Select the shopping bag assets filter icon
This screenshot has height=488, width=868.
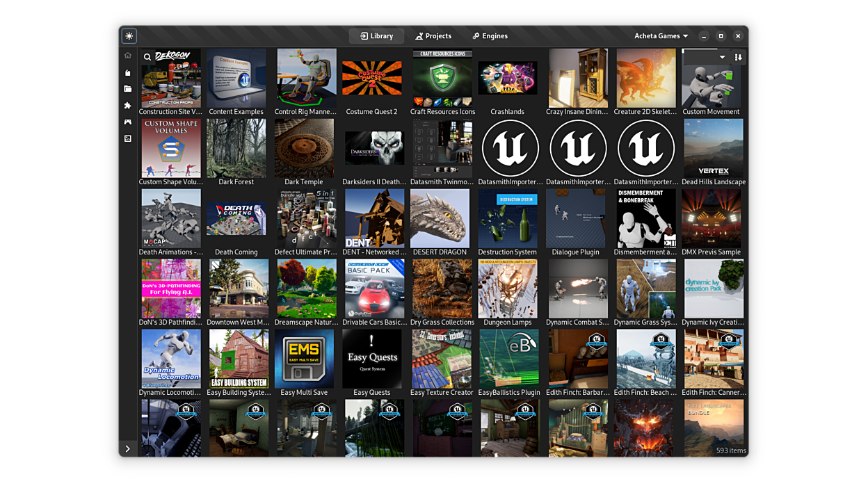(x=128, y=72)
